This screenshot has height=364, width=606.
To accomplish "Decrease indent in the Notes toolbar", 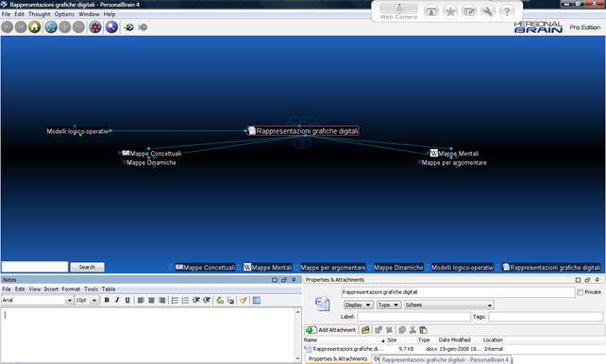I will click(196, 300).
